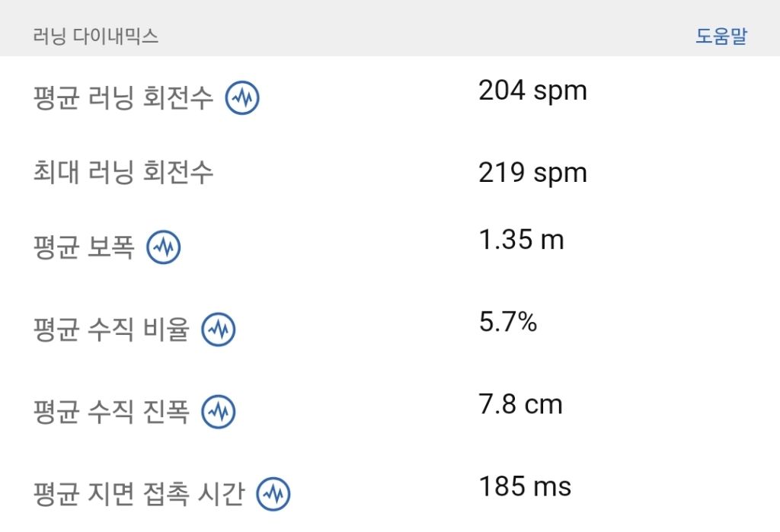Open the chart icon for 평균 수직 비율

coord(218,330)
